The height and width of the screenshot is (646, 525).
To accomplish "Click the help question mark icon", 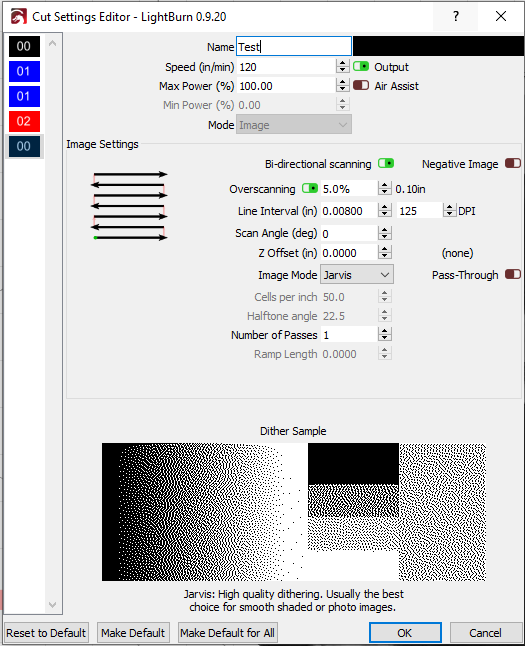I will point(455,16).
